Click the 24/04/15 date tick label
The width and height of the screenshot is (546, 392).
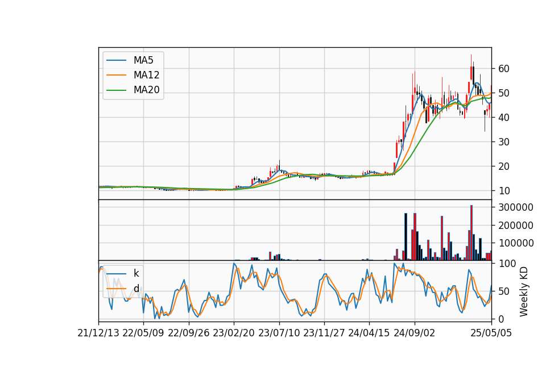[x=369, y=333]
